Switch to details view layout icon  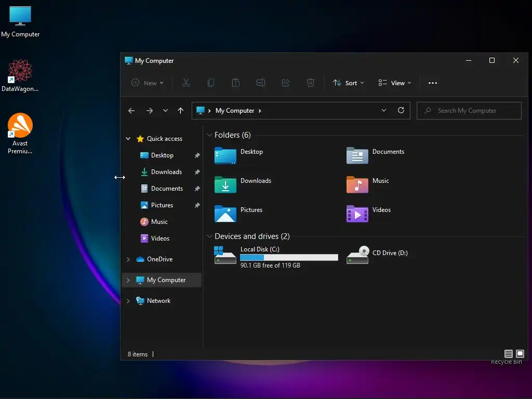coord(508,354)
